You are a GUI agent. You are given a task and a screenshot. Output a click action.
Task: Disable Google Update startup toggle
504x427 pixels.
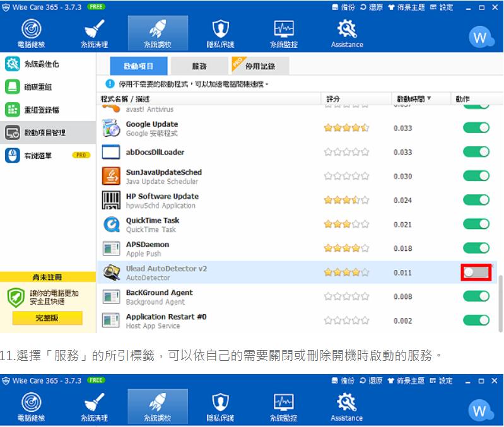click(x=476, y=127)
